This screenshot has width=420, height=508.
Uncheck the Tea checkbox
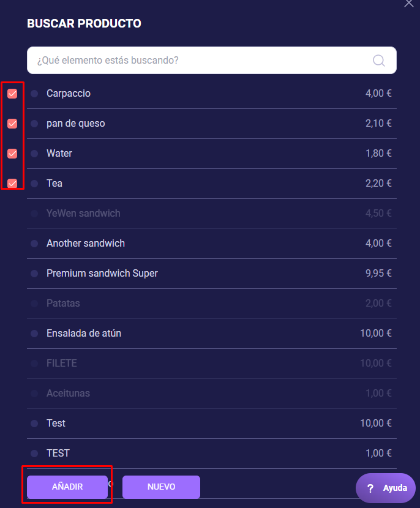click(x=12, y=183)
